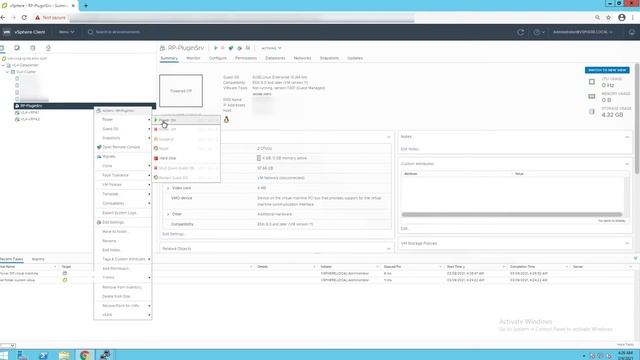
Task: Click the browser reload button
Action: point(24,18)
